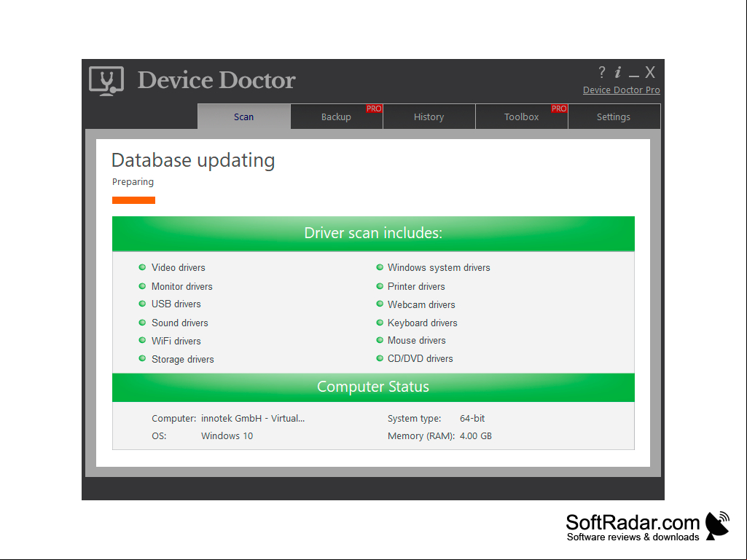Click the 'innotek GmbH - Virtual...' computer value
The height and width of the screenshot is (560, 747).
pyautogui.click(x=253, y=419)
